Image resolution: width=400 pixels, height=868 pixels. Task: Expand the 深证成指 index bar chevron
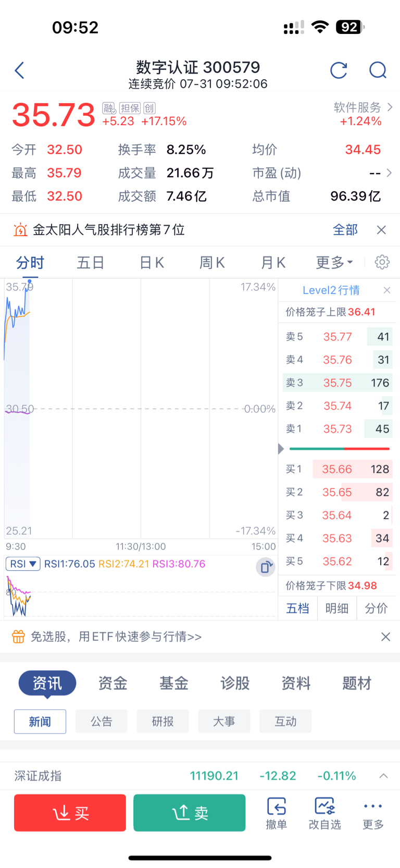[x=383, y=776]
